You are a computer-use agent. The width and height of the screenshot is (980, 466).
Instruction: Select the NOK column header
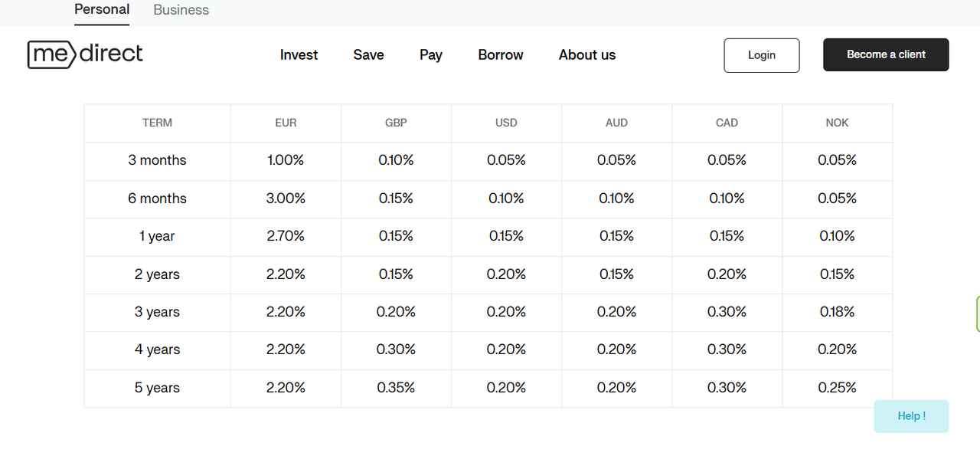[837, 123]
